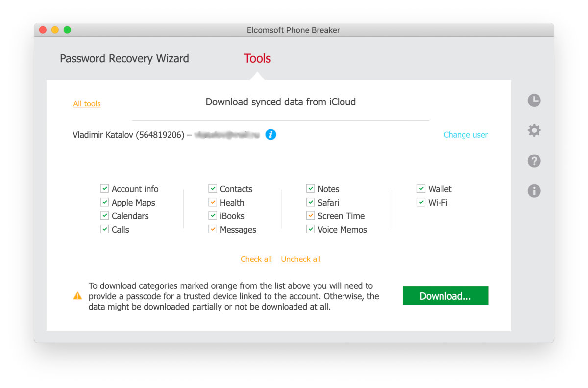Click the Vladimir Katalov account name
Image resolution: width=588 pixels, height=388 pixels.
(128, 135)
